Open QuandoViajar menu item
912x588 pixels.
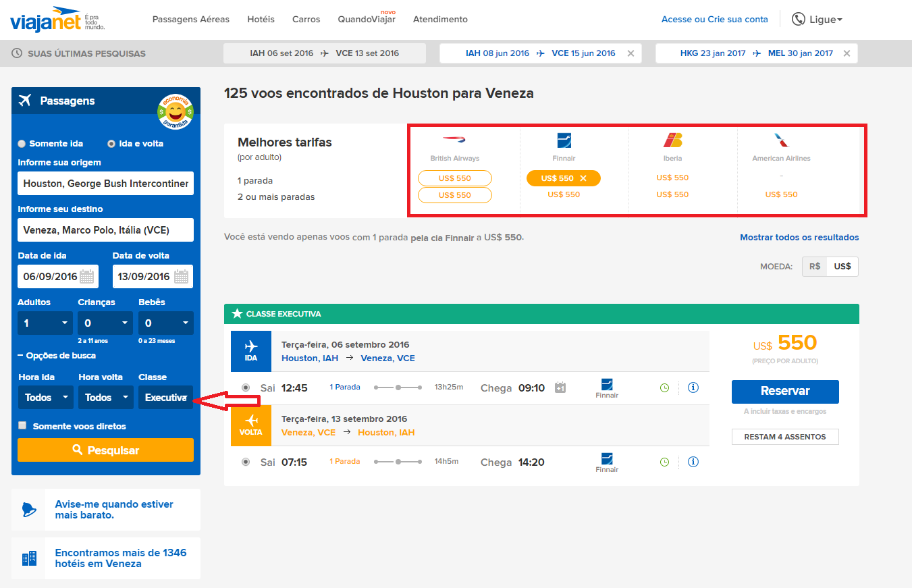[367, 20]
